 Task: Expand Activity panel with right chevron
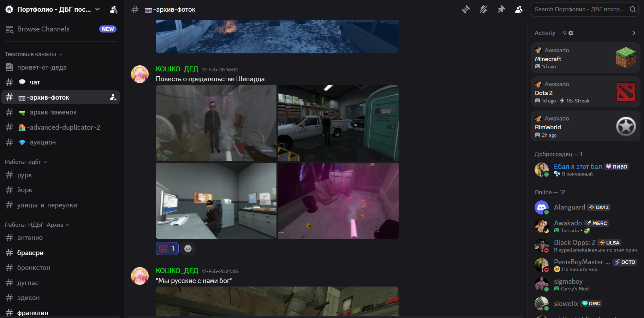633,33
